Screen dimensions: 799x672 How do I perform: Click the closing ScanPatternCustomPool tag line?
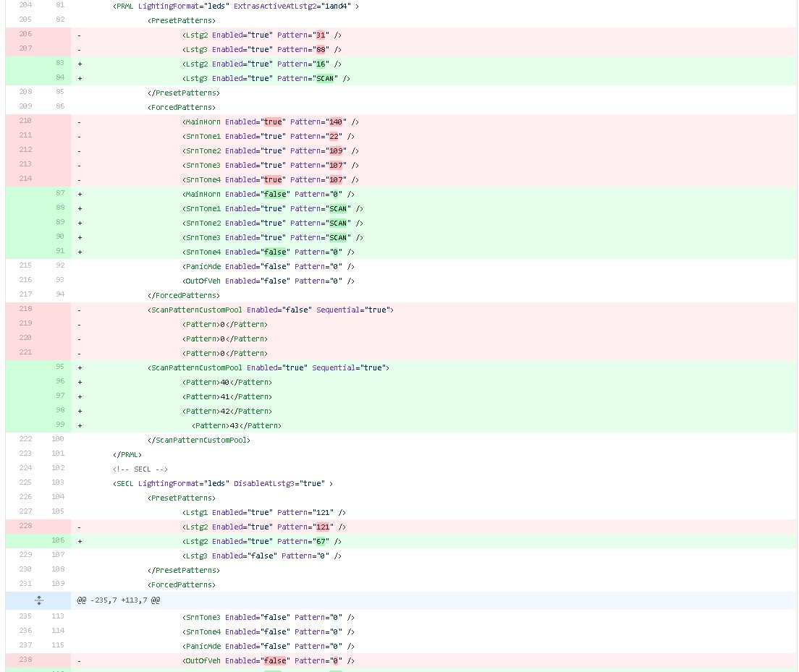198,440
